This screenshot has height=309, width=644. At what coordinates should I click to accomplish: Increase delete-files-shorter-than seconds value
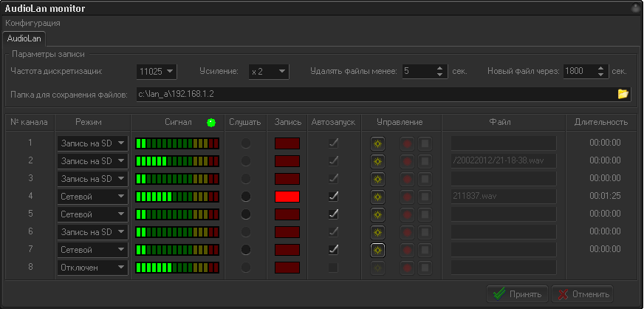(x=440, y=68)
